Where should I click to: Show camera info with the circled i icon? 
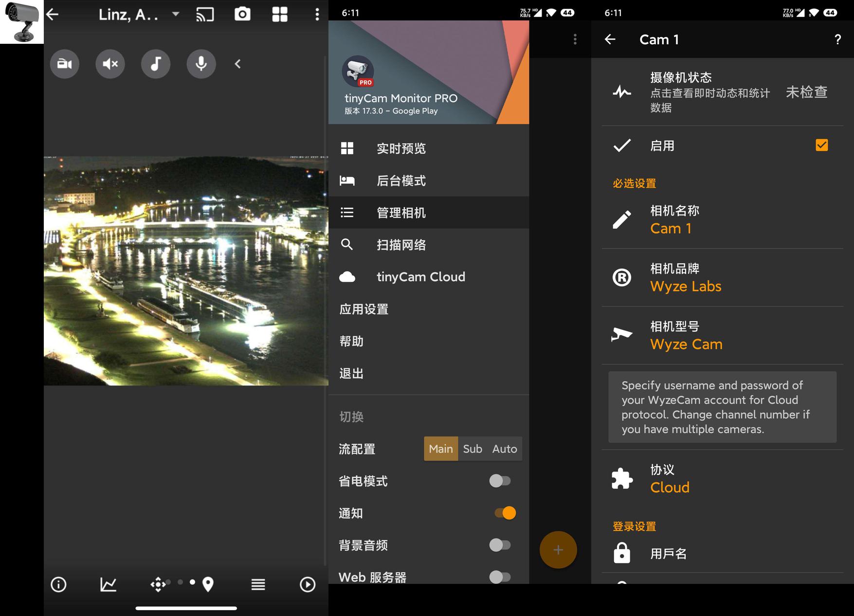(x=59, y=584)
